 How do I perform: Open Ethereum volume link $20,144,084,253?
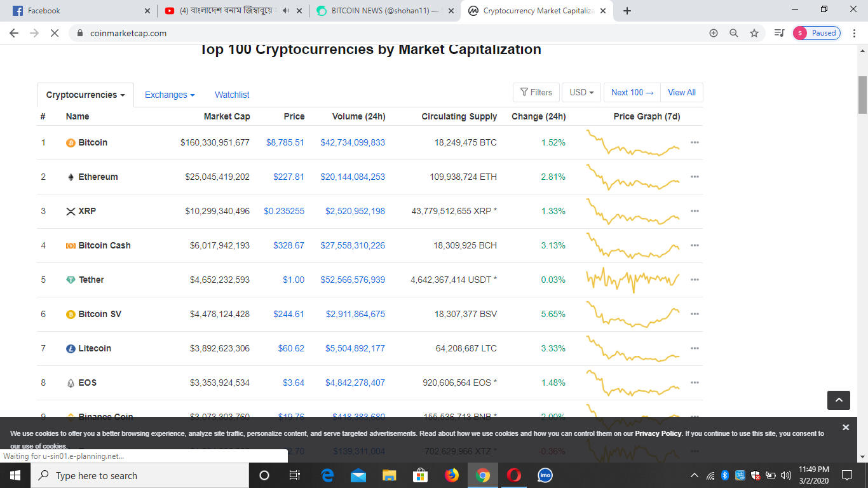click(x=353, y=177)
